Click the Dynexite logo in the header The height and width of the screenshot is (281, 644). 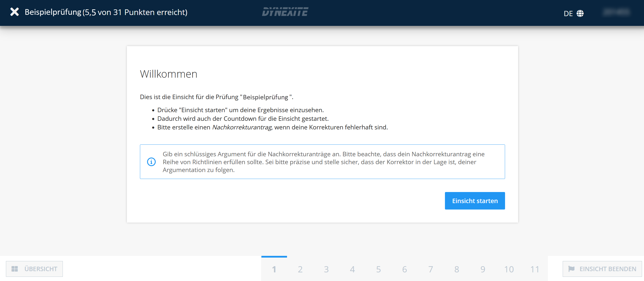pos(285,12)
